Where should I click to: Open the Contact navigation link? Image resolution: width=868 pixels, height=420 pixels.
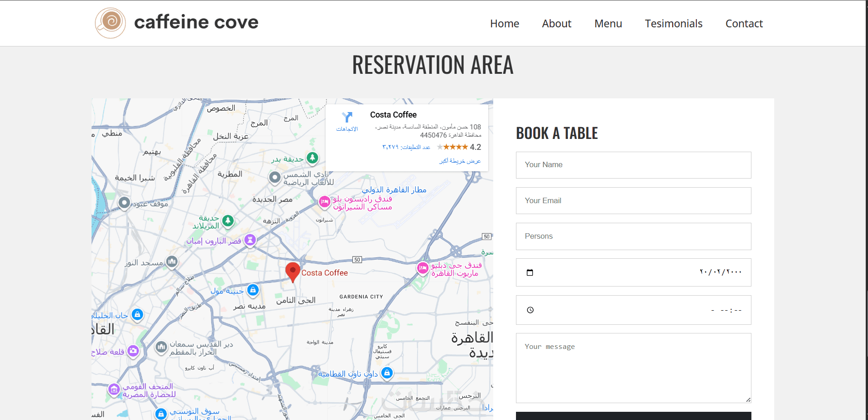click(744, 24)
